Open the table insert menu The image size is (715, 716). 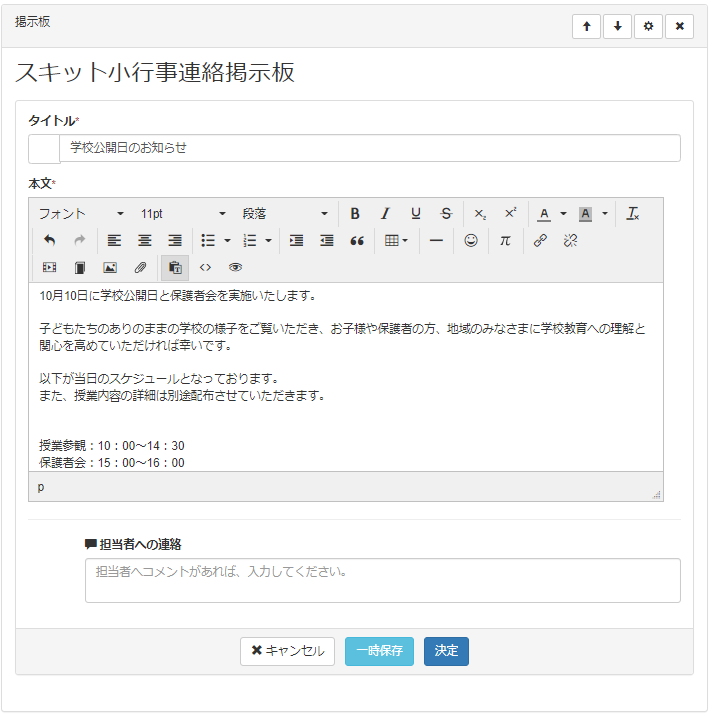(397, 241)
